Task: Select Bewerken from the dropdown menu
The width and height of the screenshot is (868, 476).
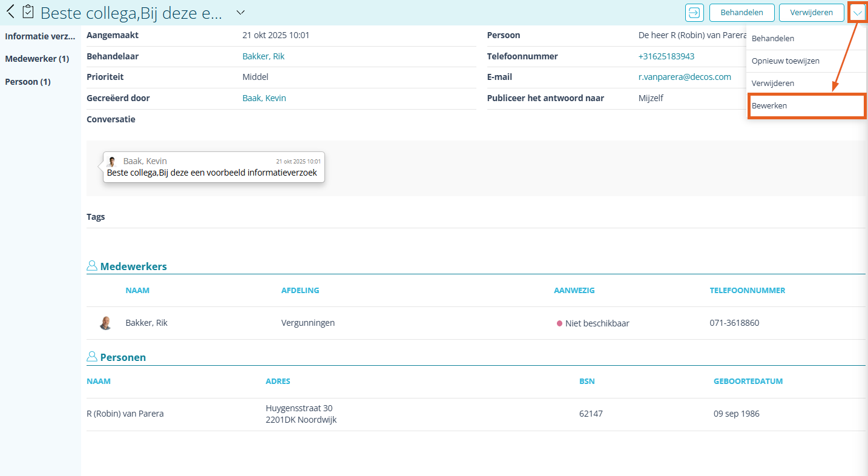Action: [x=806, y=105]
